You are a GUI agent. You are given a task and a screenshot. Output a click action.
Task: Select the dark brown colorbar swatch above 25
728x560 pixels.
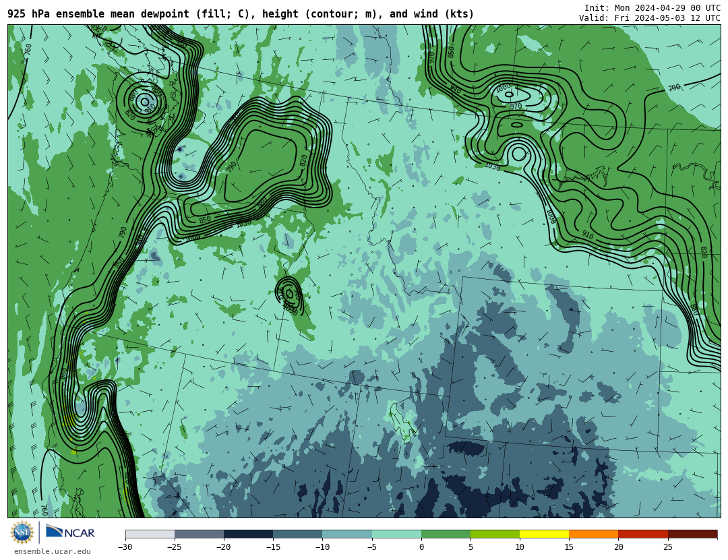(x=692, y=534)
